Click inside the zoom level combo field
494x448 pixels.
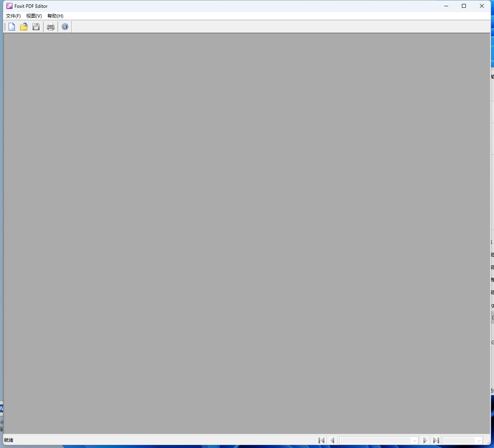pyautogui.click(x=459, y=441)
